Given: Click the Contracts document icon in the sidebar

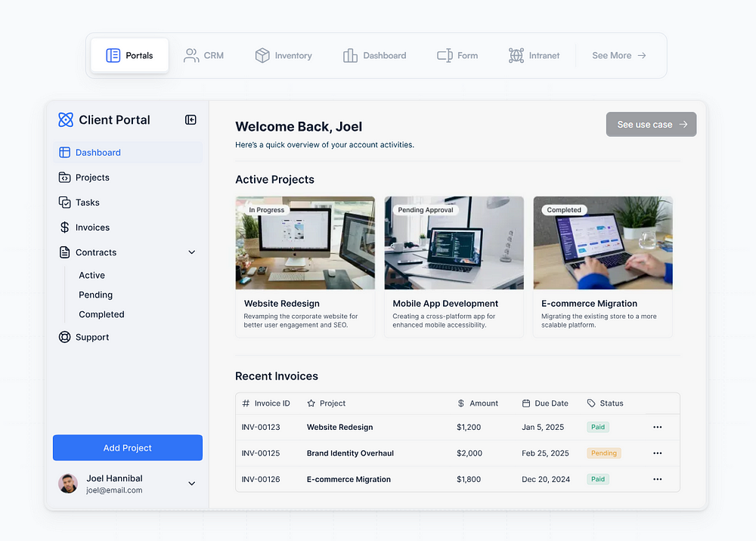Looking at the screenshot, I should tap(64, 252).
